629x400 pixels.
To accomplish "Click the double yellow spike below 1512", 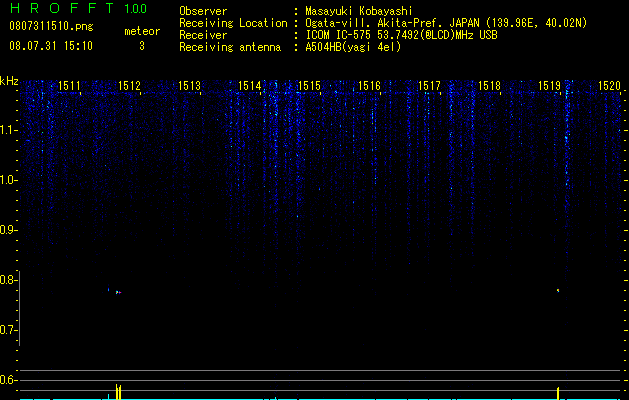I will [118, 392].
